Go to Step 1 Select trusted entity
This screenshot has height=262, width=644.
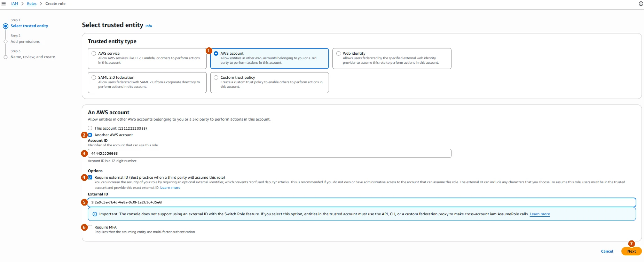(x=29, y=26)
